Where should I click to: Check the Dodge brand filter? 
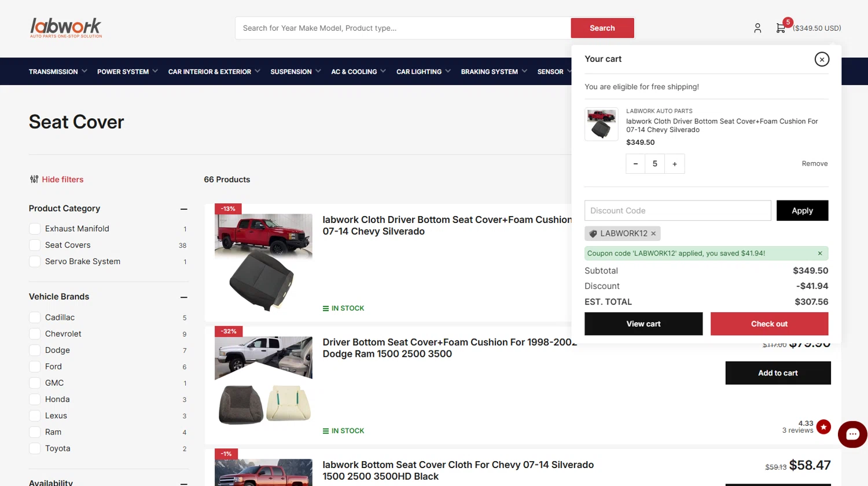click(35, 350)
